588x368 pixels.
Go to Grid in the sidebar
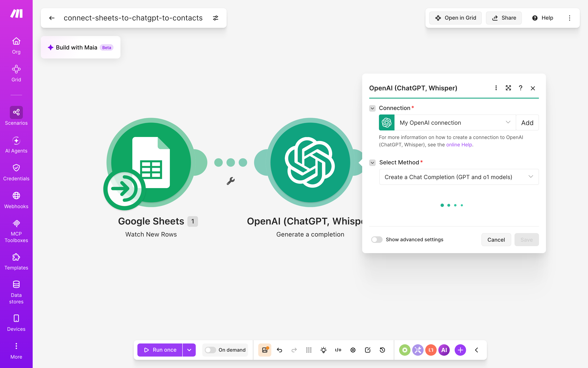[x=16, y=74]
